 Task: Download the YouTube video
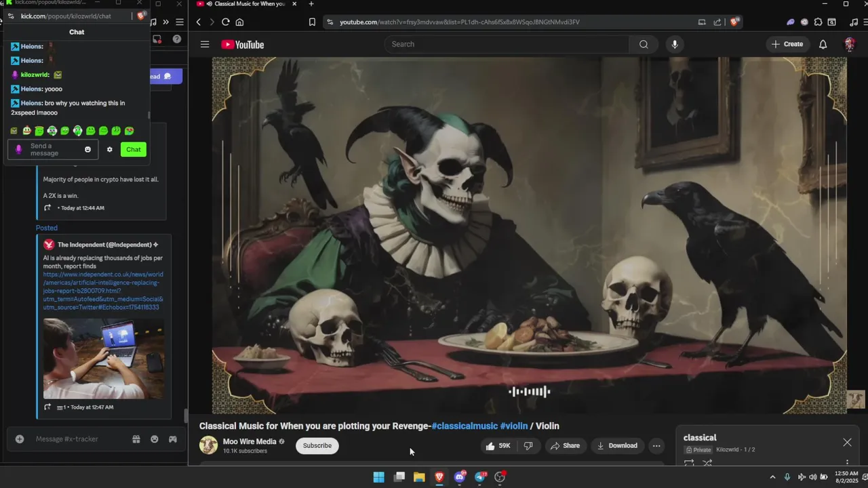[x=617, y=446]
